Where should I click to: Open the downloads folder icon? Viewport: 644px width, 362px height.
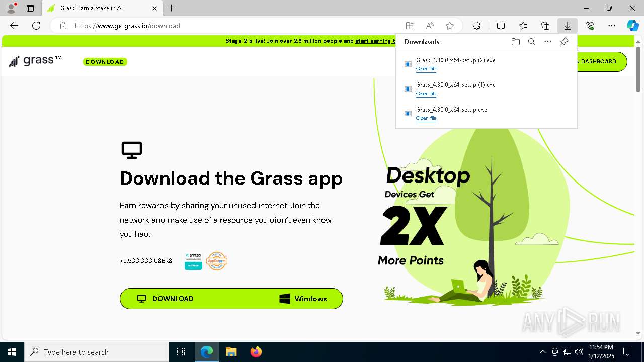tap(515, 42)
